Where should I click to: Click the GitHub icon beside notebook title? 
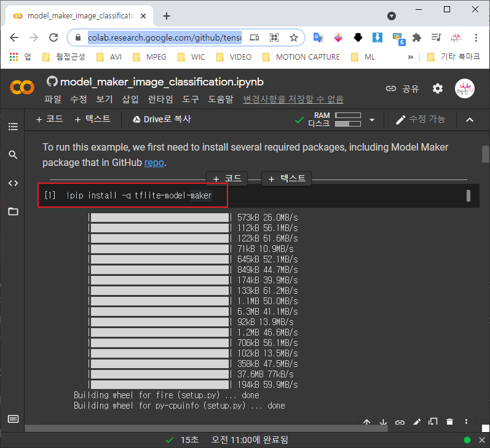[52, 82]
